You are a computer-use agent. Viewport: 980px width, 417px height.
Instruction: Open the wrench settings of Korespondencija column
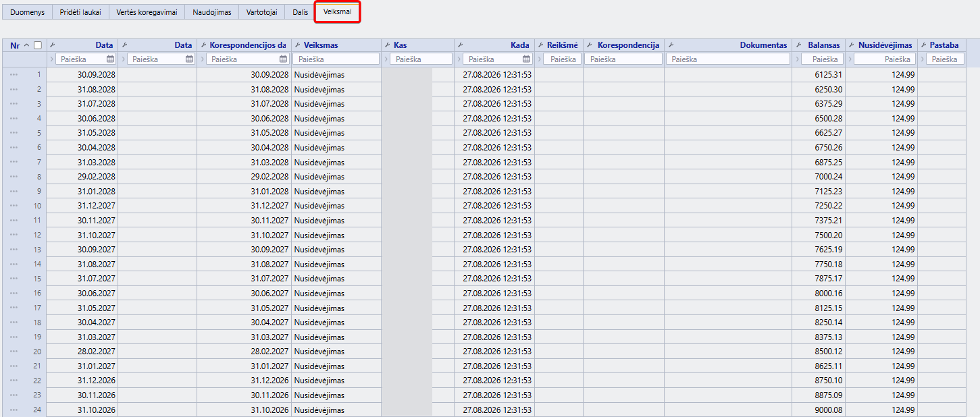590,45
